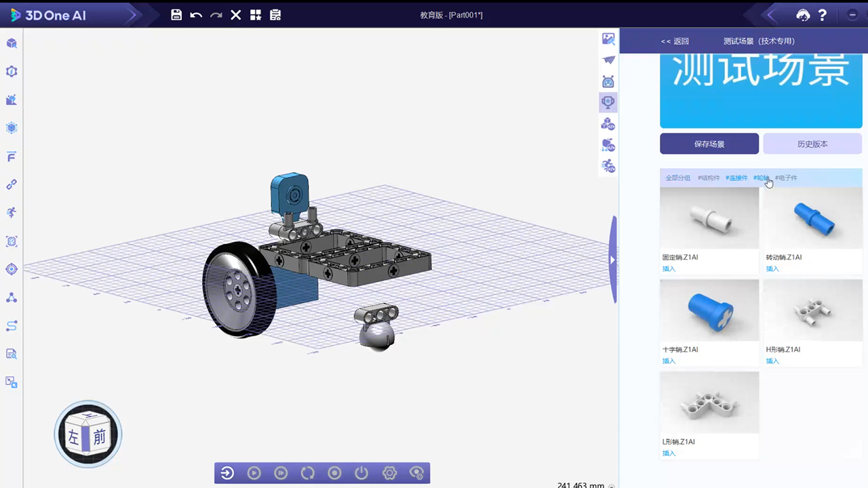
Task: Select the chain link connection tool in left sidebar
Action: point(11,184)
